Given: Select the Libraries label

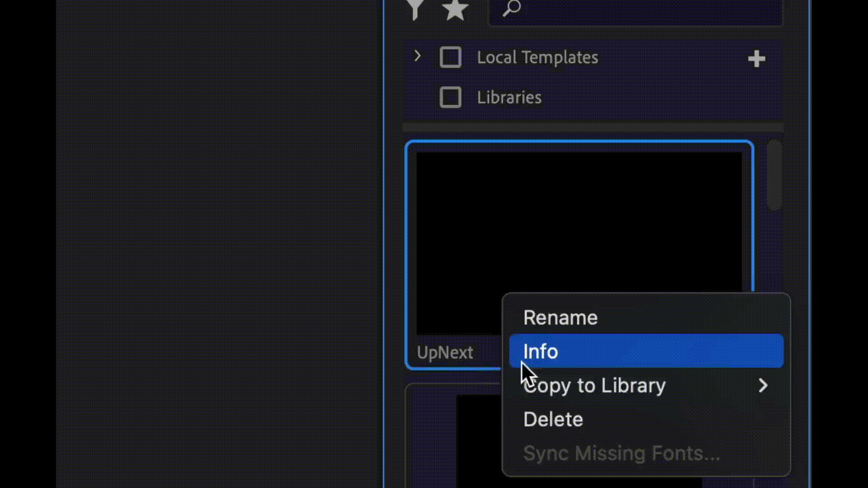Looking at the screenshot, I should click(x=509, y=98).
